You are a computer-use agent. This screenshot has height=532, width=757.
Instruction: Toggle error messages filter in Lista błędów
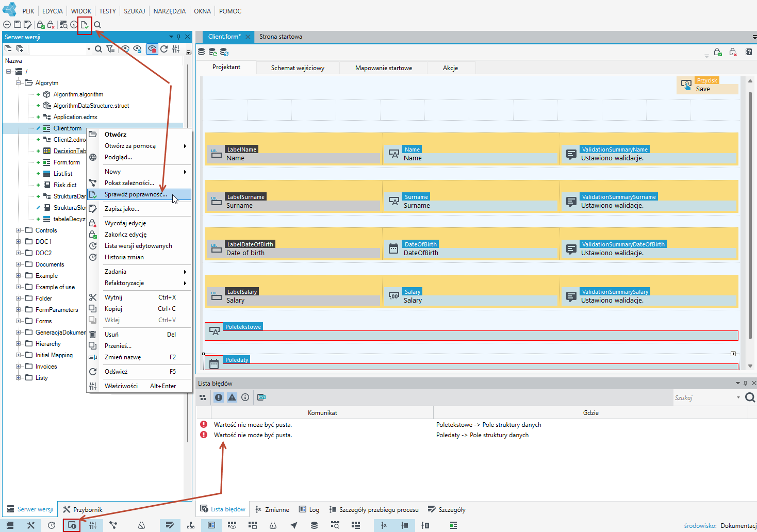[219, 397]
